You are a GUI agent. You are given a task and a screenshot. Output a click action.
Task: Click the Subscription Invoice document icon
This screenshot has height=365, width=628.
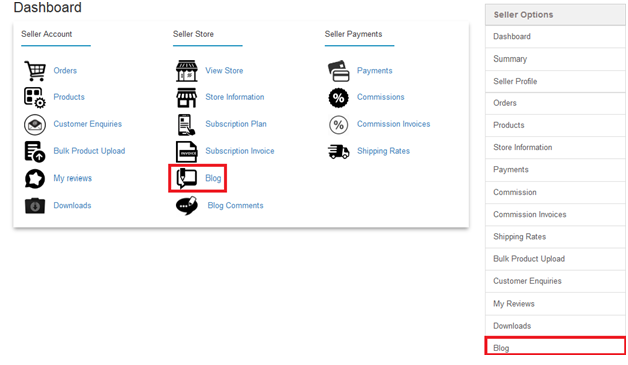click(187, 151)
